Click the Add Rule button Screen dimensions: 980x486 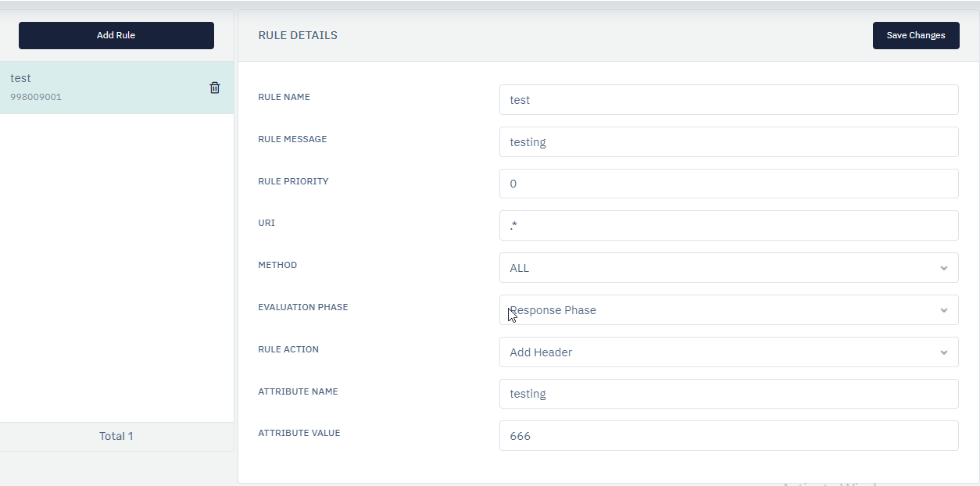[116, 35]
